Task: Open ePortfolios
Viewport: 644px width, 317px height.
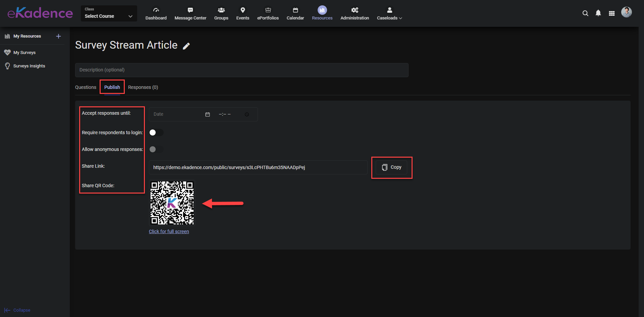Action: (x=268, y=14)
